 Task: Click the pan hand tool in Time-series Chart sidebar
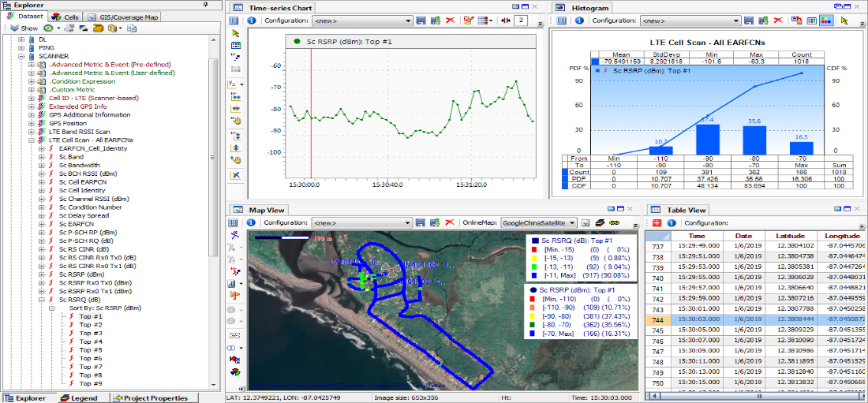point(235,121)
